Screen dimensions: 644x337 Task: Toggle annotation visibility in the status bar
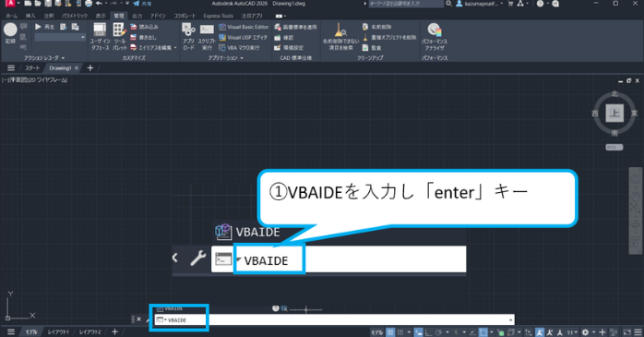pyautogui.click(x=540, y=332)
